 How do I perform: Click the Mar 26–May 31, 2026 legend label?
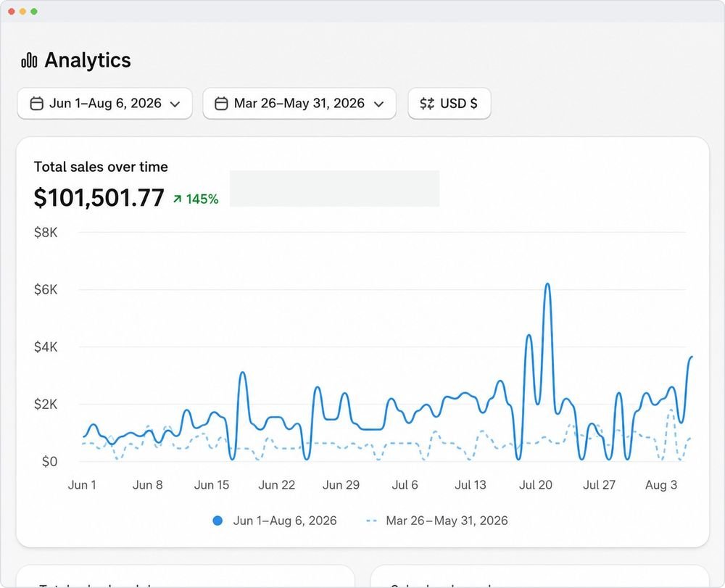(447, 521)
